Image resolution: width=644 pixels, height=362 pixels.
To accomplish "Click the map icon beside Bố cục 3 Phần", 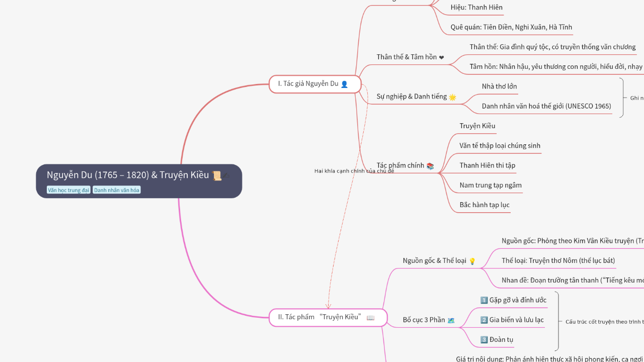I will pyautogui.click(x=451, y=320).
